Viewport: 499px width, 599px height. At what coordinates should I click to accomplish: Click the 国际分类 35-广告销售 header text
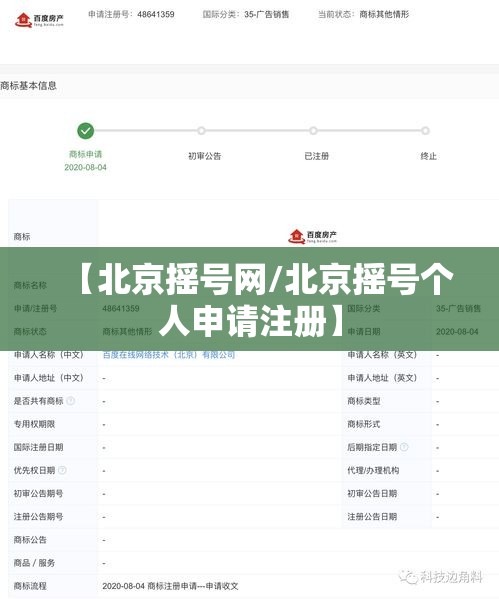[246, 15]
